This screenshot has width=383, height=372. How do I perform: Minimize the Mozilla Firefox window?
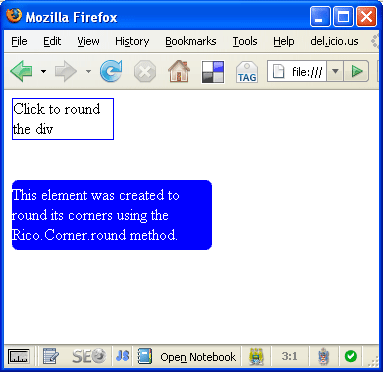[x=320, y=17]
